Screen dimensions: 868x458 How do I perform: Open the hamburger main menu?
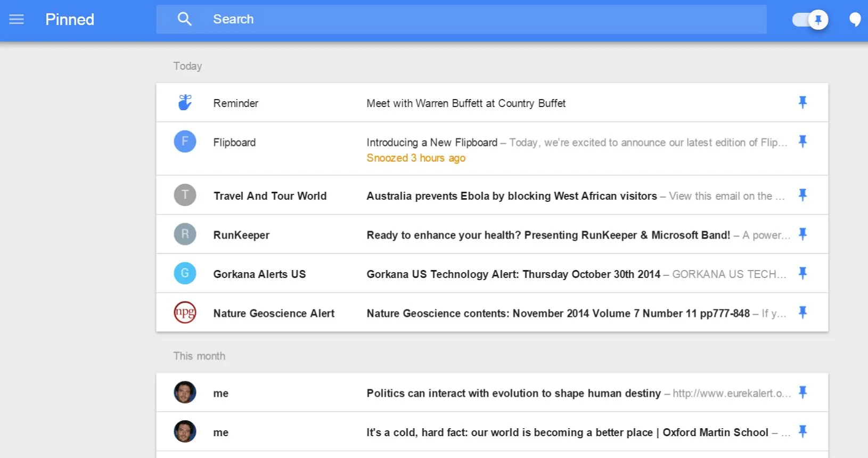[x=17, y=19]
